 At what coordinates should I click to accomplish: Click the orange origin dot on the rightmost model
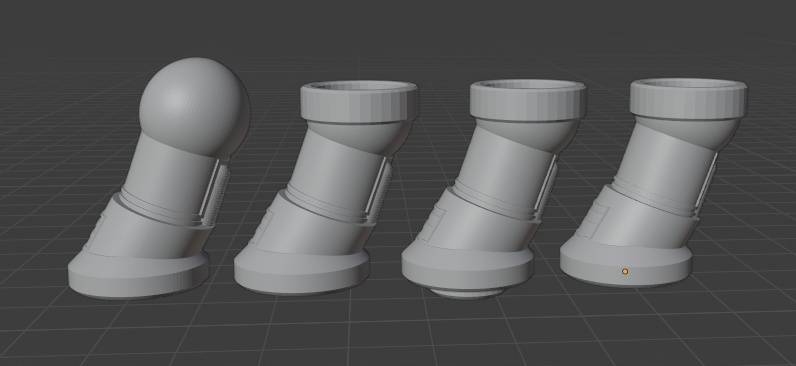click(x=625, y=272)
